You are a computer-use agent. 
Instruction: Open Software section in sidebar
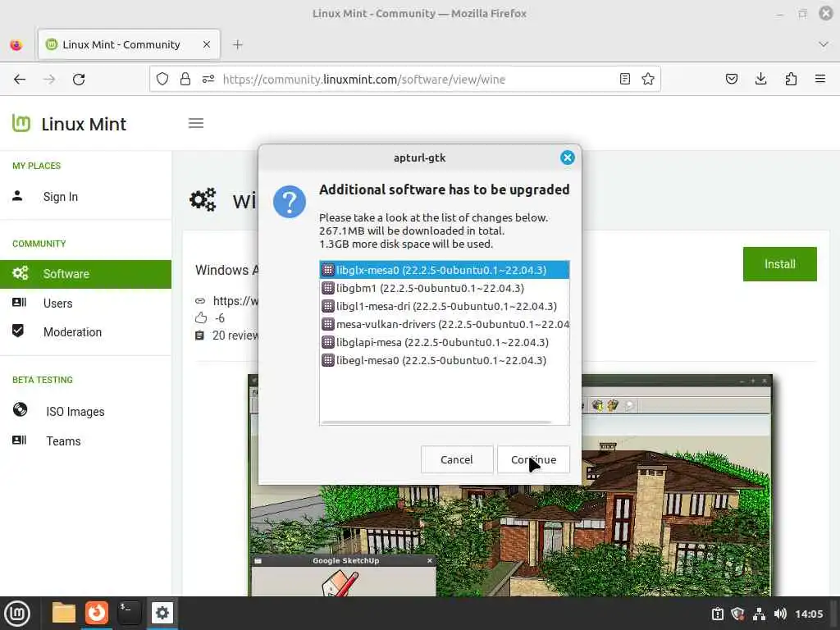point(85,274)
